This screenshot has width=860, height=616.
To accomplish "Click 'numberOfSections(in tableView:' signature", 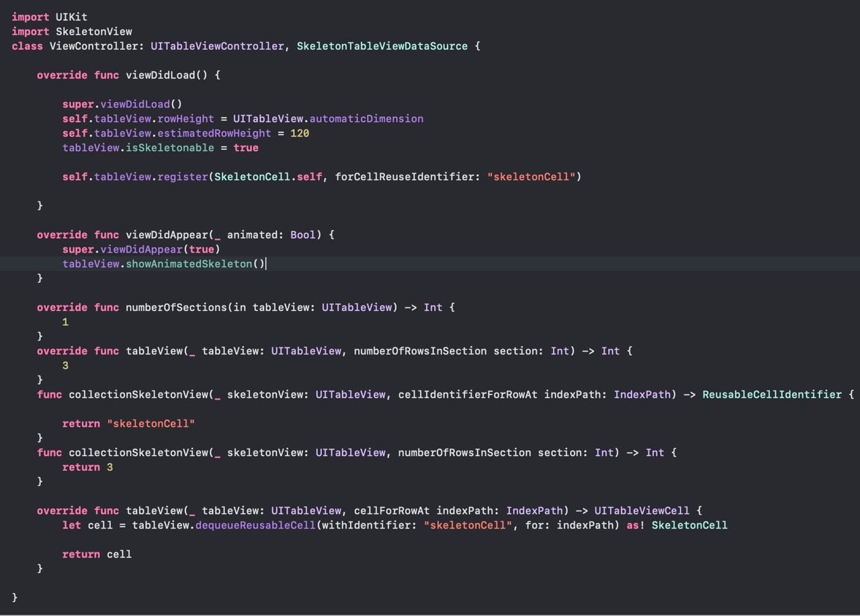I will [220, 307].
